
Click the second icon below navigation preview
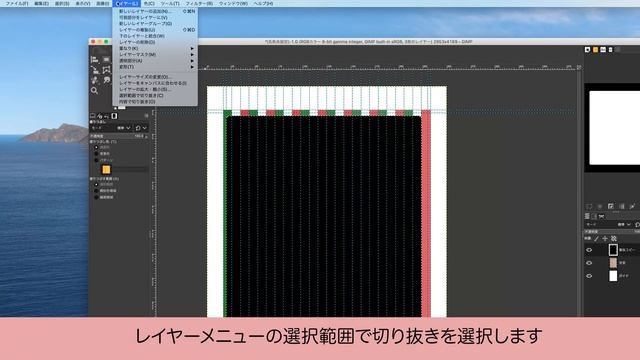600,207
